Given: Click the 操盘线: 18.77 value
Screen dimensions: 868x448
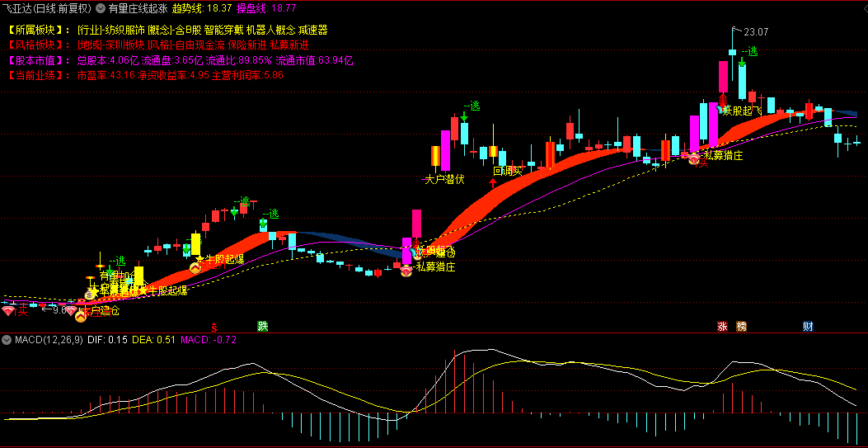Looking at the screenshot, I should (x=265, y=8).
